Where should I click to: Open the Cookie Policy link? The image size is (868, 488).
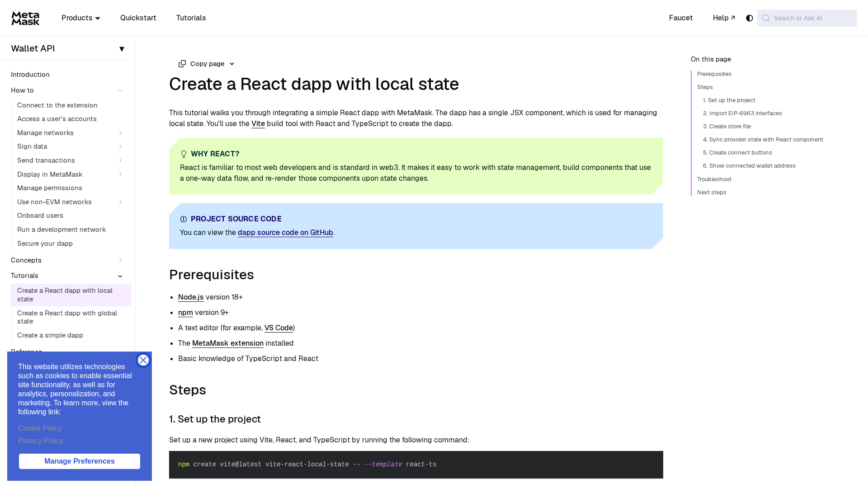[40, 428]
